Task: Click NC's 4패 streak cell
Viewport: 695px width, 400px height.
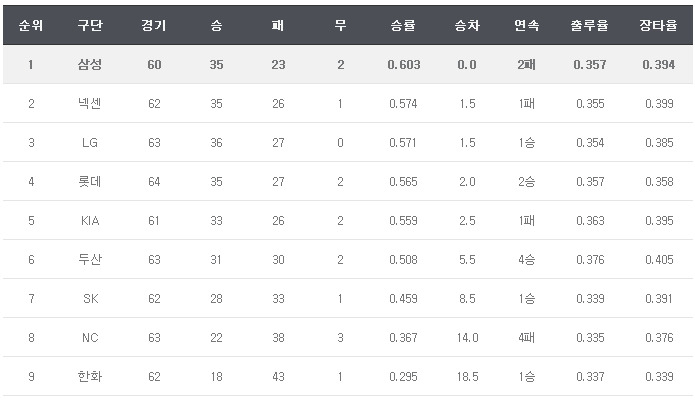Action: pyautogui.click(x=526, y=338)
